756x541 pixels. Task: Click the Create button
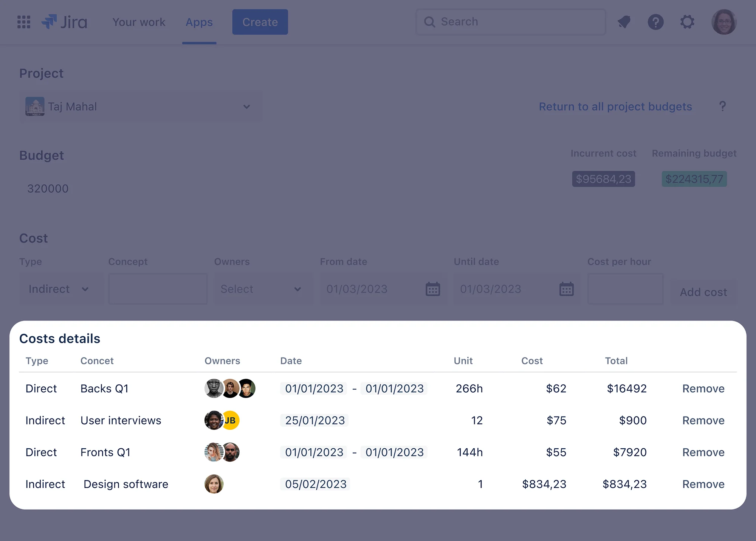click(260, 22)
